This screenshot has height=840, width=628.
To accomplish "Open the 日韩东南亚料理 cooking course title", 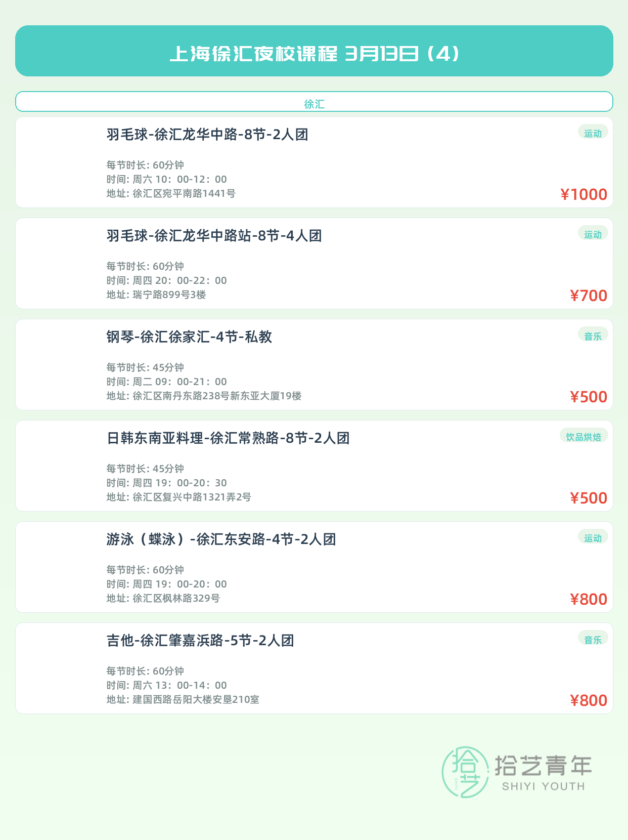I will [x=228, y=438].
